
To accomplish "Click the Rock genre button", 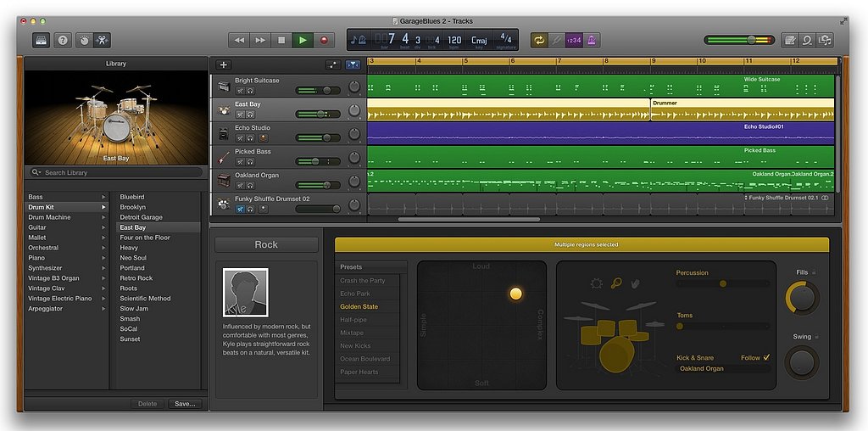I will (x=266, y=245).
